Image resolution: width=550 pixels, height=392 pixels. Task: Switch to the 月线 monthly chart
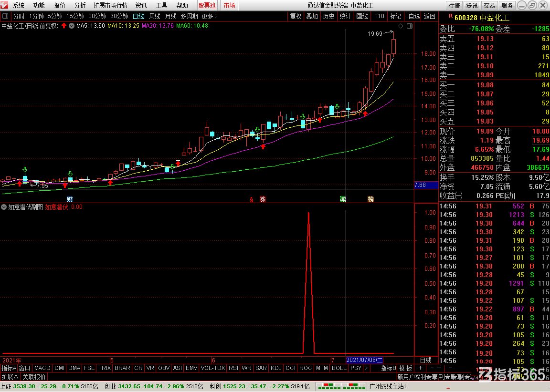pyautogui.click(x=171, y=17)
